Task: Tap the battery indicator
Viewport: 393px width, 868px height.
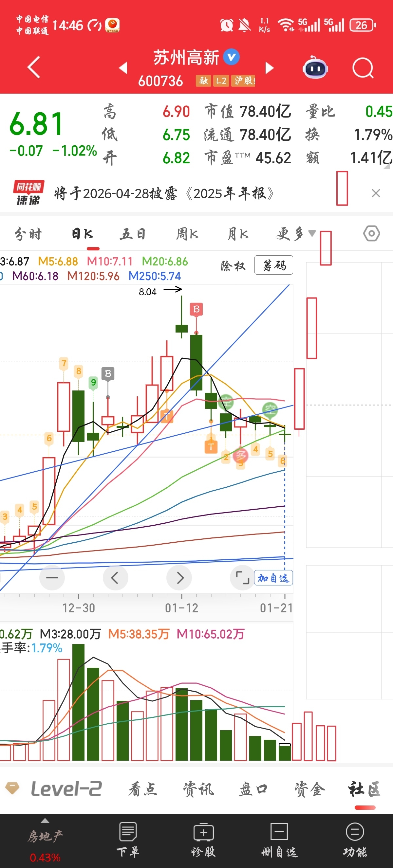Action: pos(363,25)
